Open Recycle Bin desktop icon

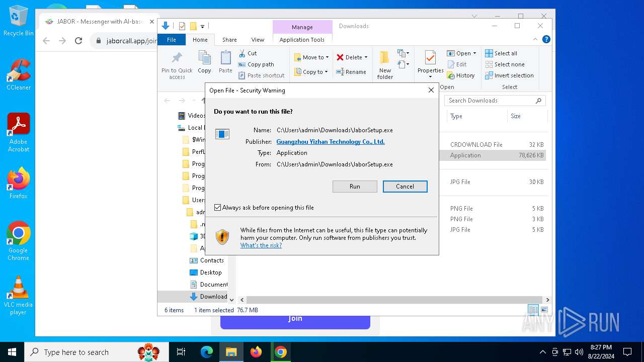(x=18, y=21)
